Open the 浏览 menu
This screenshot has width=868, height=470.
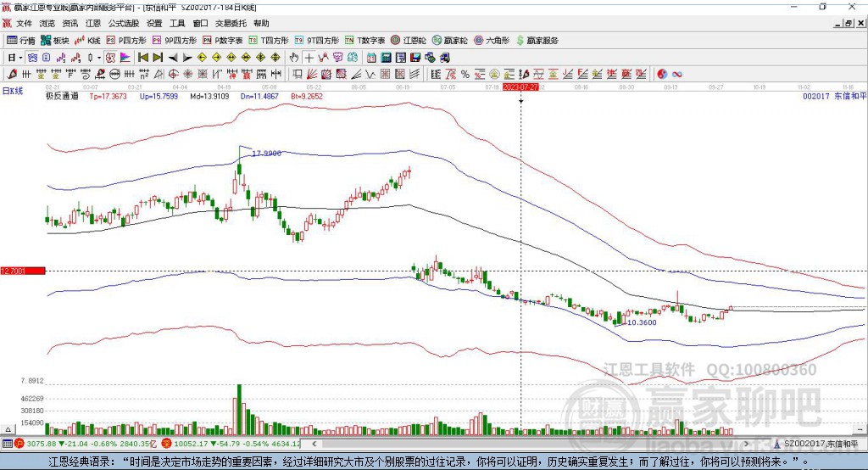tap(47, 23)
